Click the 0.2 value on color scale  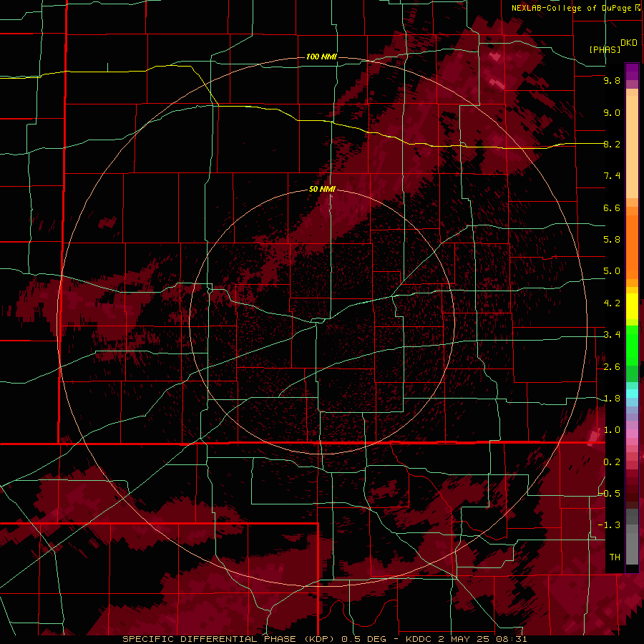click(x=612, y=462)
